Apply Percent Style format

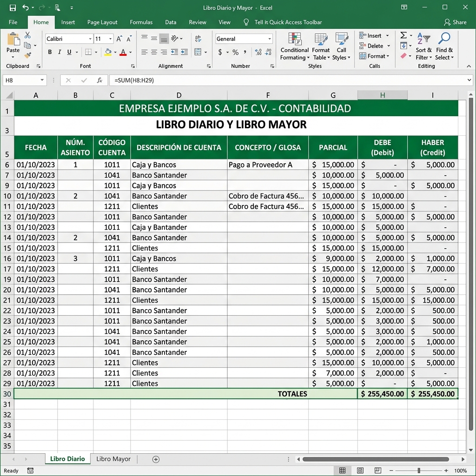point(235,52)
